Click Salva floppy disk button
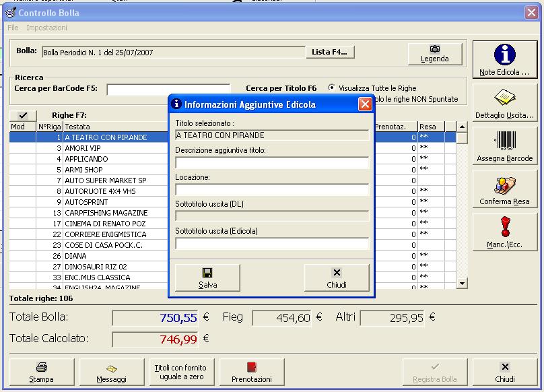 (x=207, y=277)
